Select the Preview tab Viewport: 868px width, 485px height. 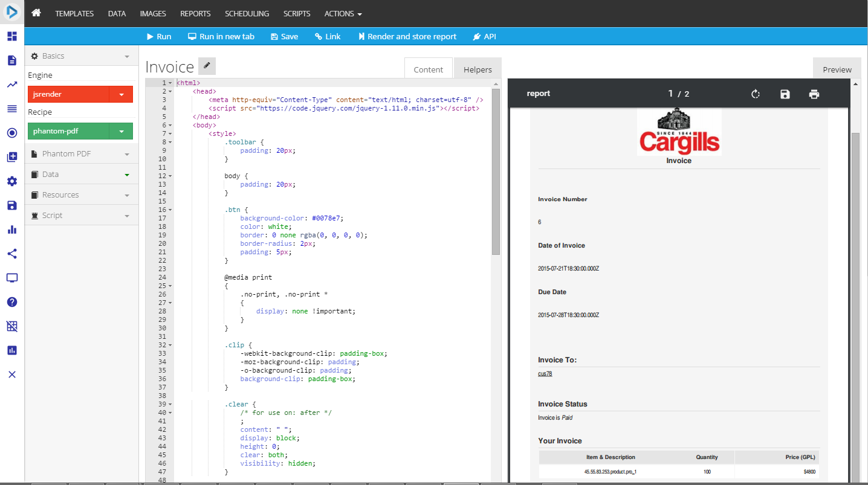coord(837,69)
